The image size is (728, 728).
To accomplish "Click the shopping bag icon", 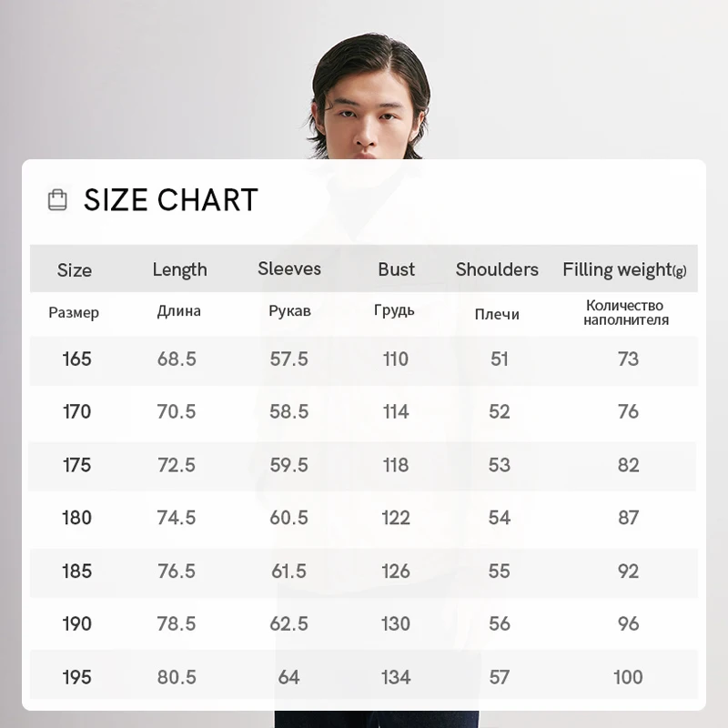I will (x=57, y=200).
